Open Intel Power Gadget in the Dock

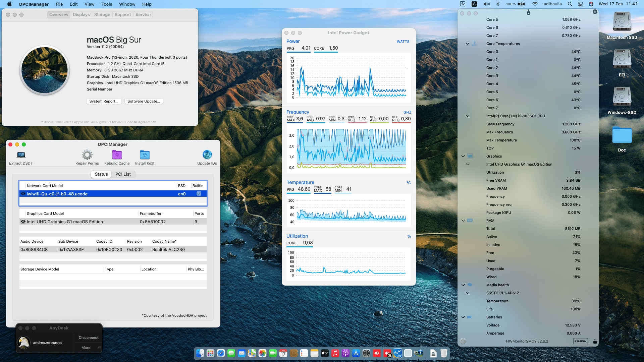397,353
